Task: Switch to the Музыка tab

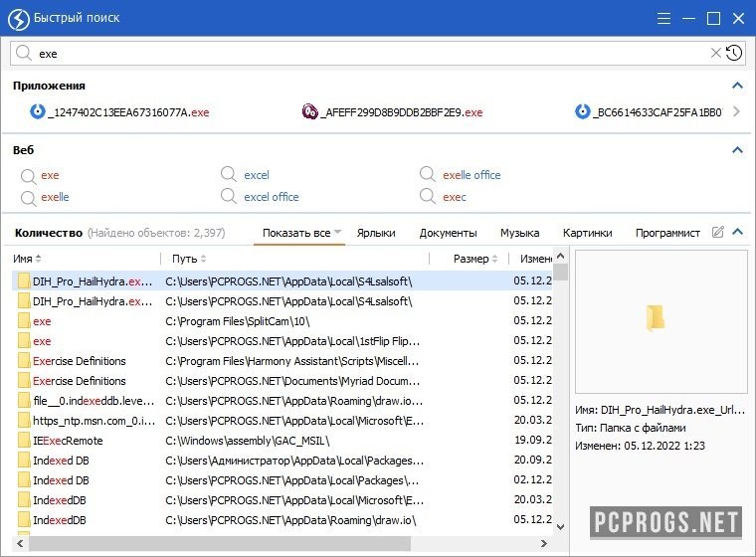Action: click(519, 233)
